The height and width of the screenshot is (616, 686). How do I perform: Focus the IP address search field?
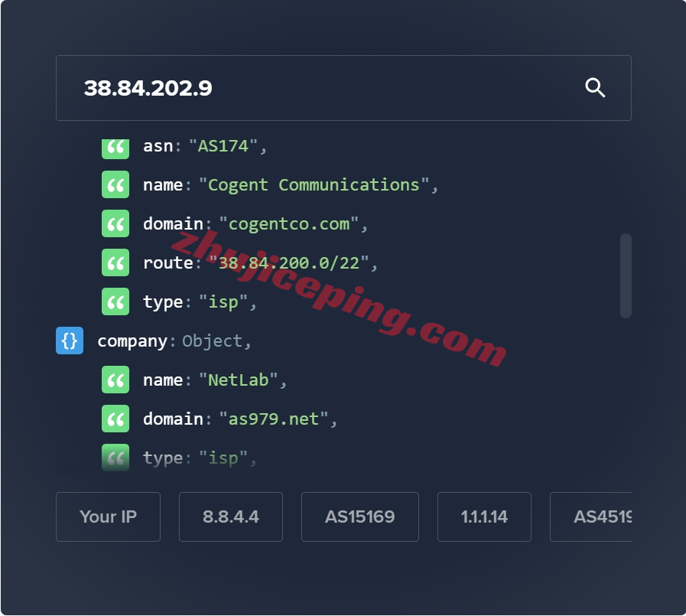(x=343, y=88)
